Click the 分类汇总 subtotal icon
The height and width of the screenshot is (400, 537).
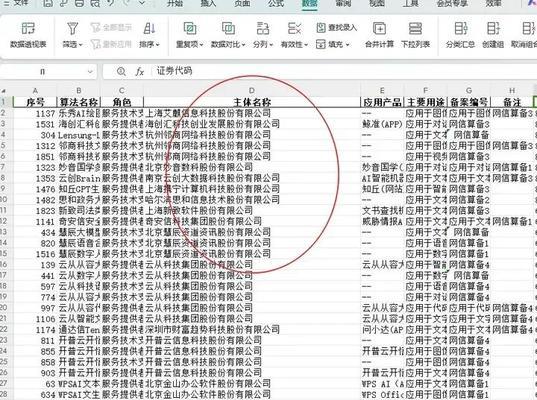click(x=460, y=28)
